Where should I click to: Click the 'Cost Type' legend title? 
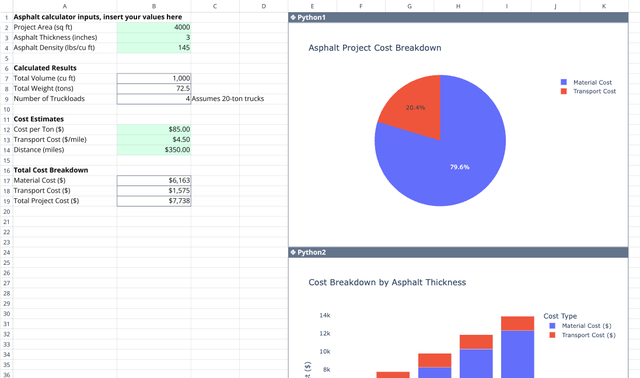click(x=560, y=316)
